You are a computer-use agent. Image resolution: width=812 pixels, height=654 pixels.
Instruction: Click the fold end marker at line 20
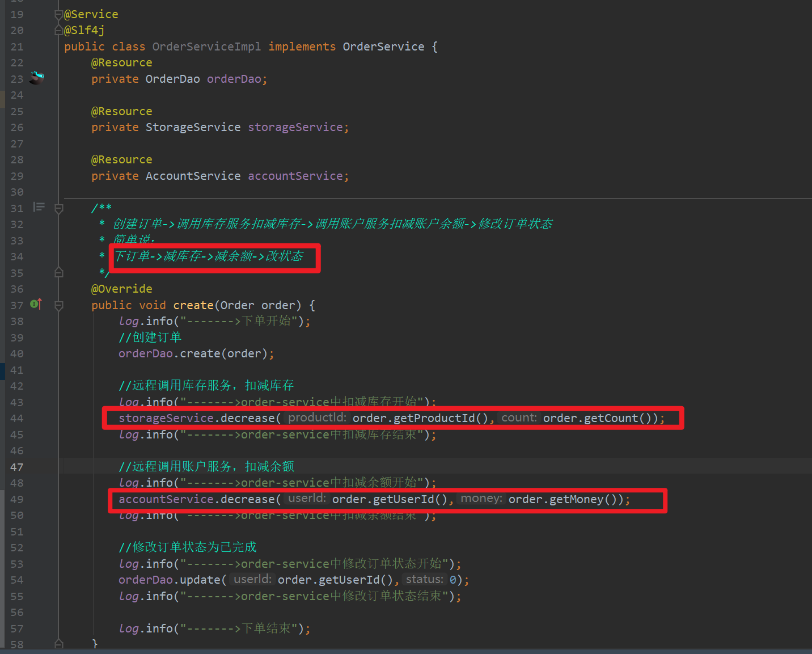coord(58,30)
